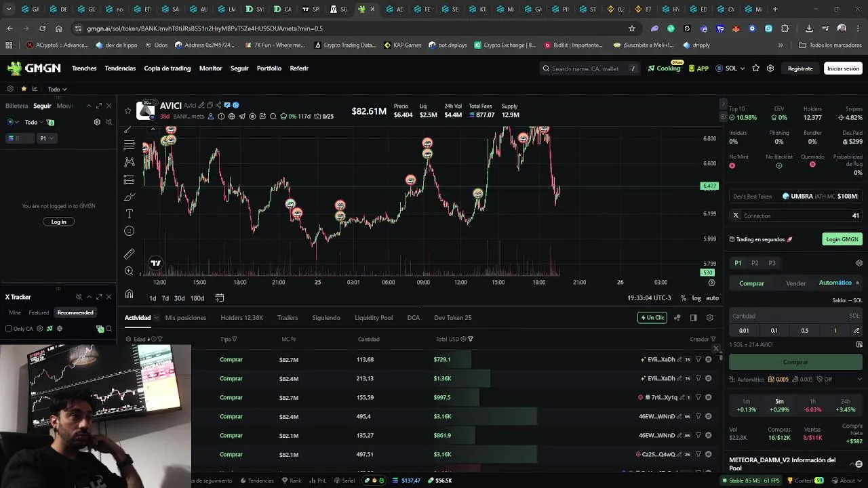The image size is (868, 488).
Task: Collapse the Seguir panel chevron
Action: click(88, 106)
